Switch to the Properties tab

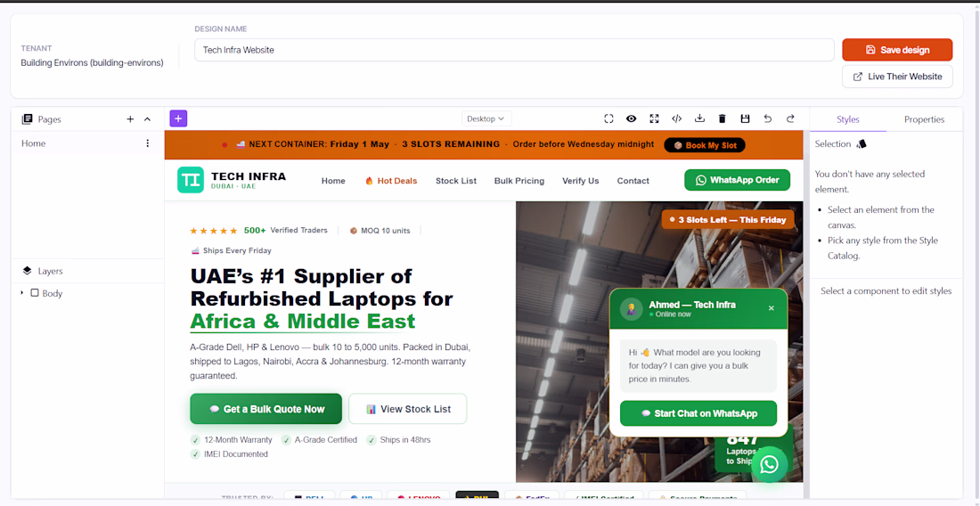point(925,119)
